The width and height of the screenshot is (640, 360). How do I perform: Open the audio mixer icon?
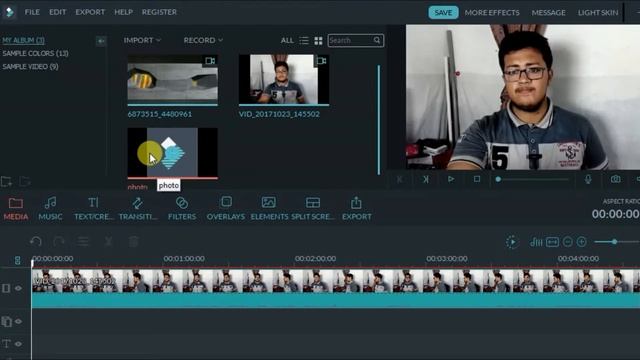(x=536, y=242)
